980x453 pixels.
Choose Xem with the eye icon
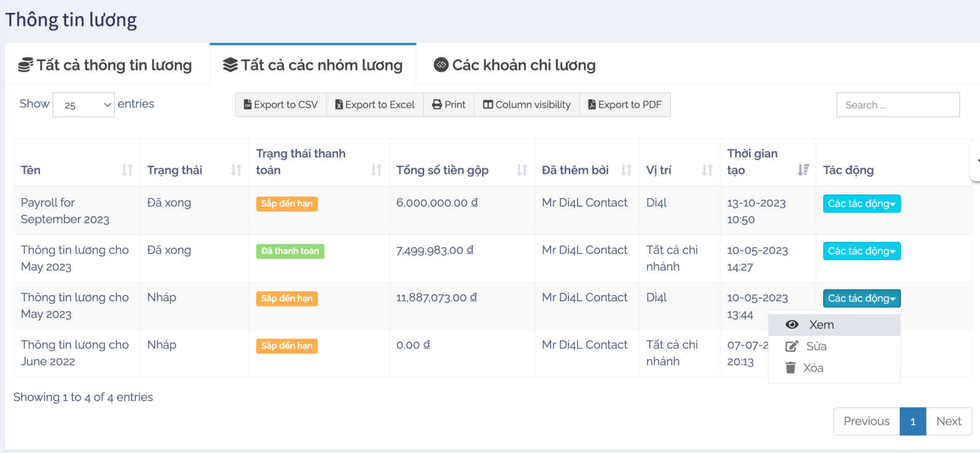821,325
